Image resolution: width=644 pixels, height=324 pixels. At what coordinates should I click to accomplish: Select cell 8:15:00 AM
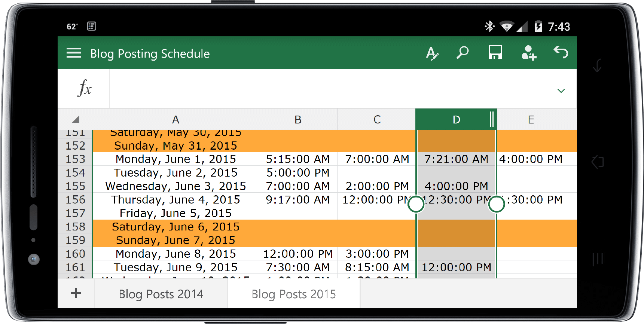[377, 267]
